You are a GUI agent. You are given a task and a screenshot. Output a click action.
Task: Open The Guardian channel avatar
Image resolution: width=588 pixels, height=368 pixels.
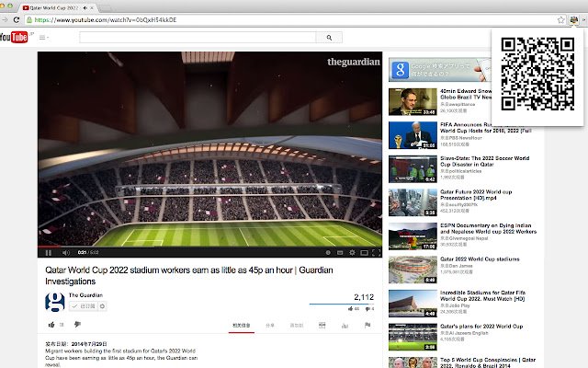[x=55, y=302]
